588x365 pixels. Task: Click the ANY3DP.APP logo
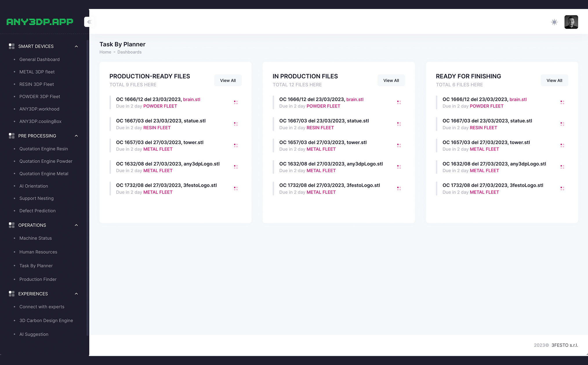tap(40, 22)
